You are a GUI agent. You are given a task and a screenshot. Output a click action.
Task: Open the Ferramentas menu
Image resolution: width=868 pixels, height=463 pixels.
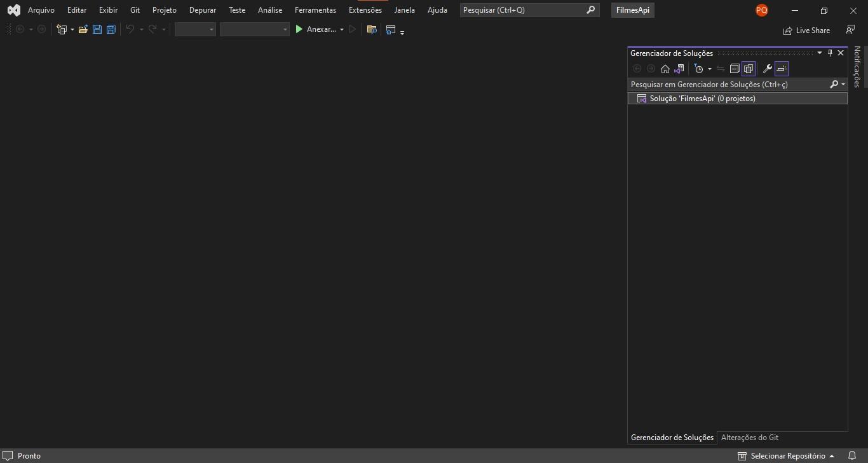click(x=315, y=10)
